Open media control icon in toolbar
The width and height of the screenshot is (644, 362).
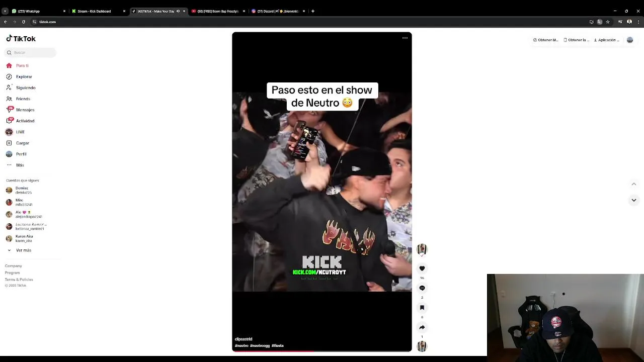point(620,22)
